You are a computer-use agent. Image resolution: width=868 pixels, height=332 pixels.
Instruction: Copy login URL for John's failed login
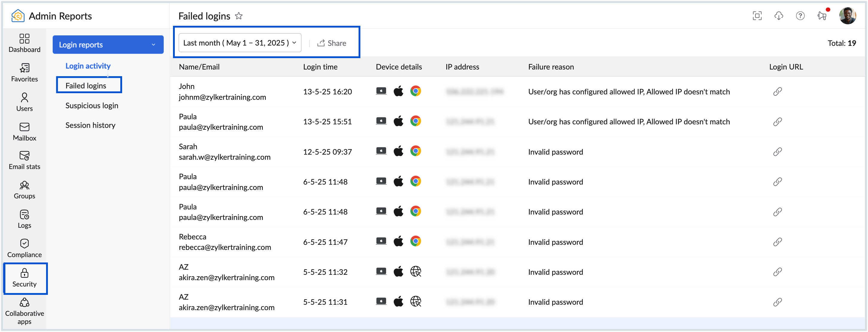778,91
